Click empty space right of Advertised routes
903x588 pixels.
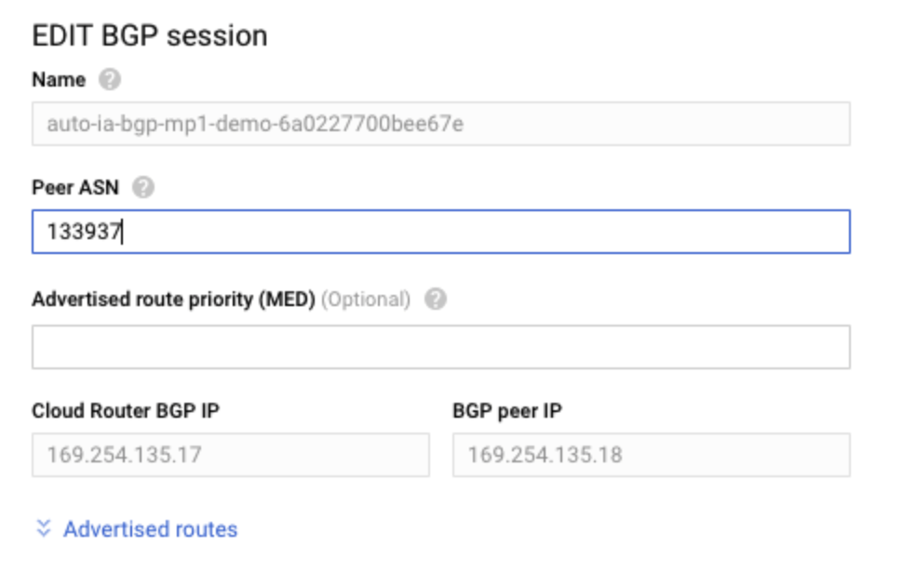[559, 529]
